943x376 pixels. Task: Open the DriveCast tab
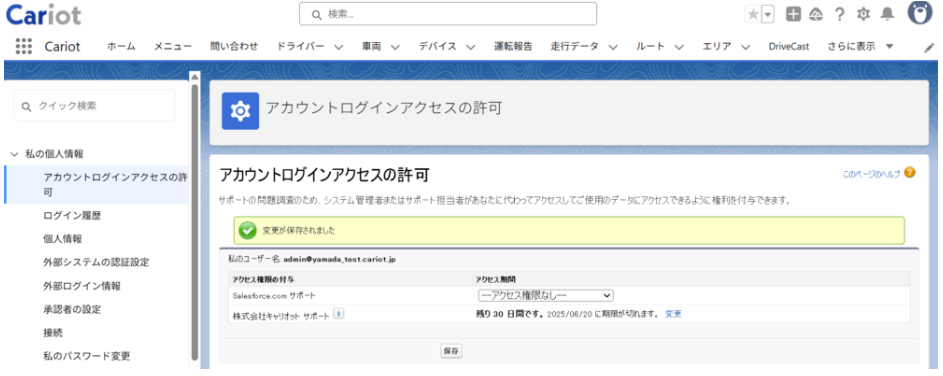788,46
